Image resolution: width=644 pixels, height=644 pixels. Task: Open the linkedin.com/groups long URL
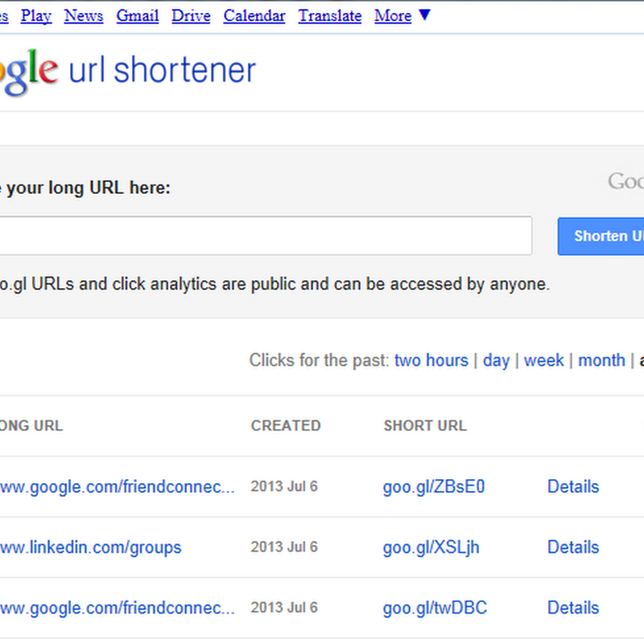coord(90,547)
